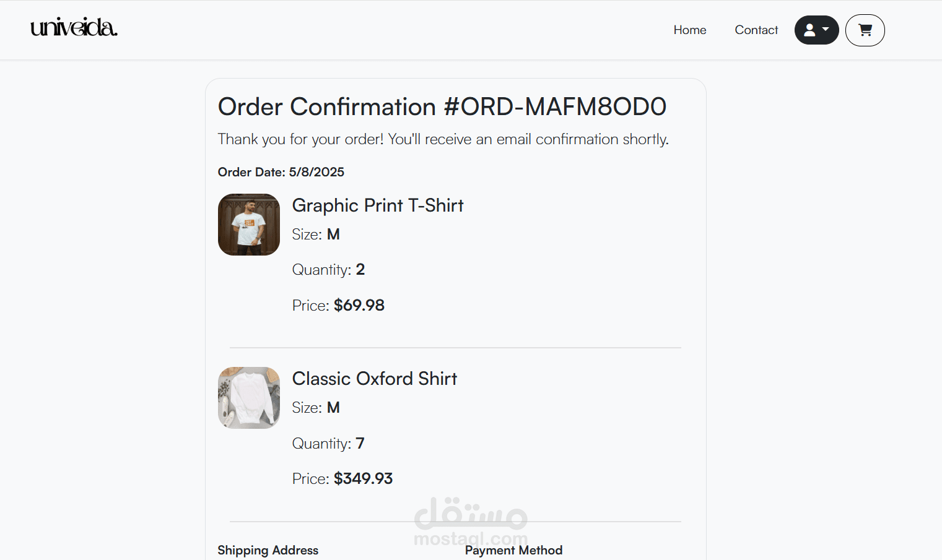Screen dimensions: 942x560
Task: Select the Graphic Print T-Shirt title
Action: [x=378, y=205]
